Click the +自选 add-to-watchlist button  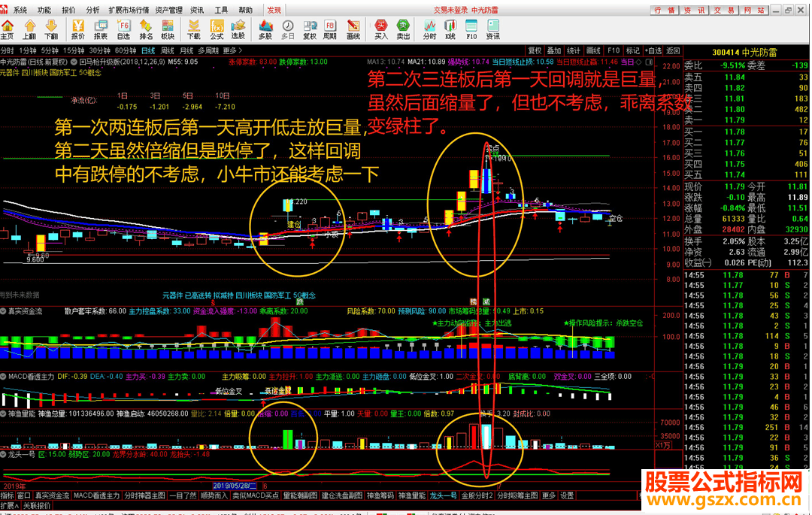pyautogui.click(x=653, y=50)
